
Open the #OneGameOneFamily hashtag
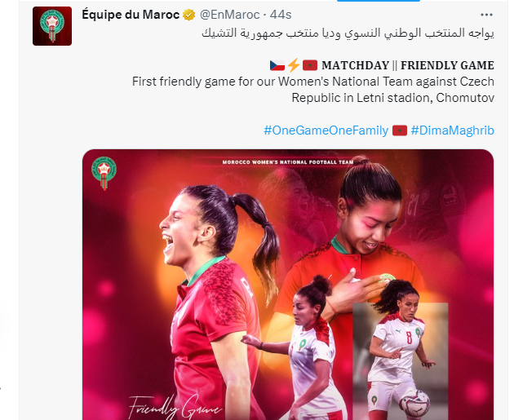tap(326, 130)
